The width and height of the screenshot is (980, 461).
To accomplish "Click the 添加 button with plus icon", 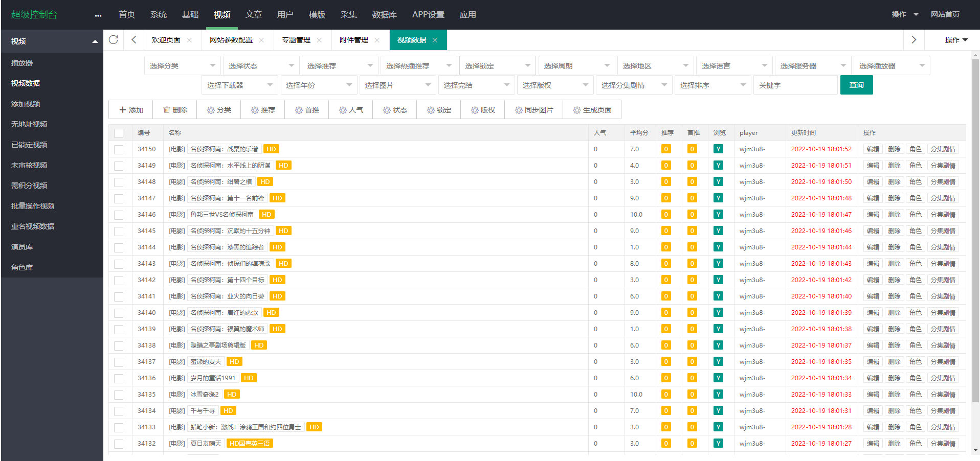I will (131, 110).
